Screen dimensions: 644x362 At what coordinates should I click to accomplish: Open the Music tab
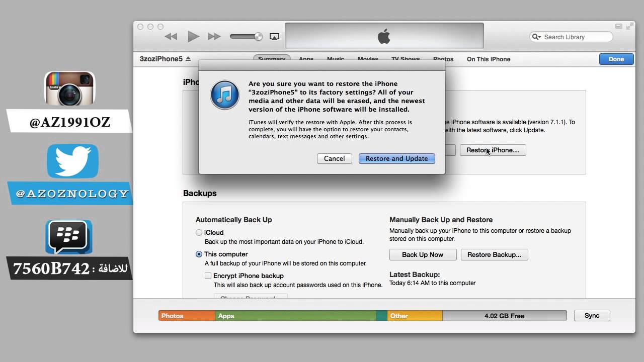(x=336, y=59)
